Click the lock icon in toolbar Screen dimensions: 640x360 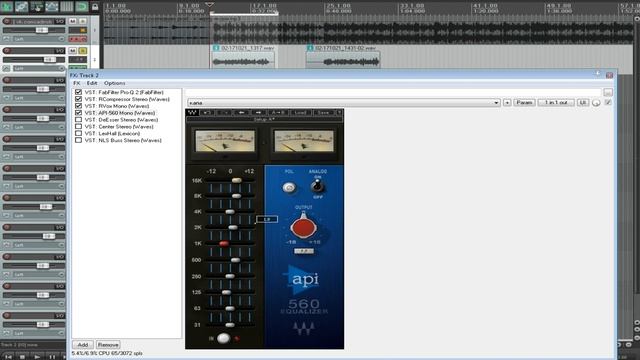(95, 7)
